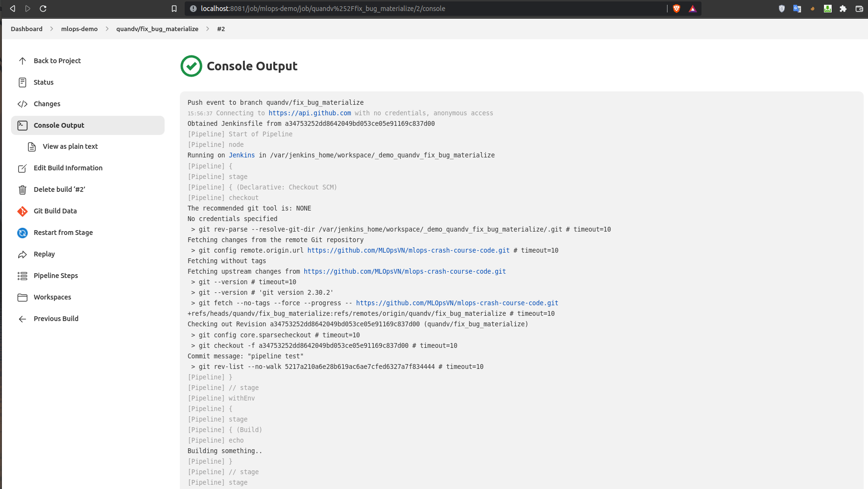Open repo link in git fetch line
The width and height of the screenshot is (868, 489).
[457, 303]
